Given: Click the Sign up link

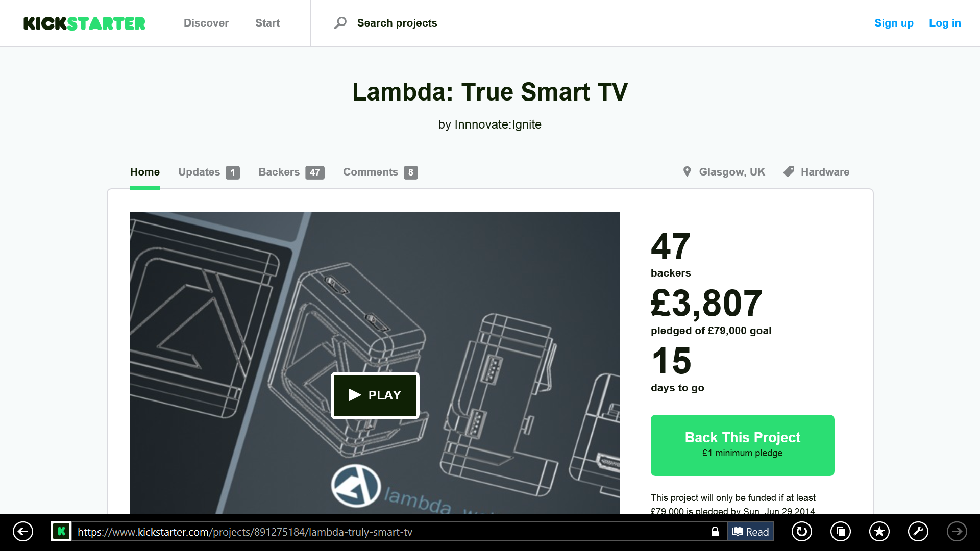Looking at the screenshot, I should click(x=894, y=23).
